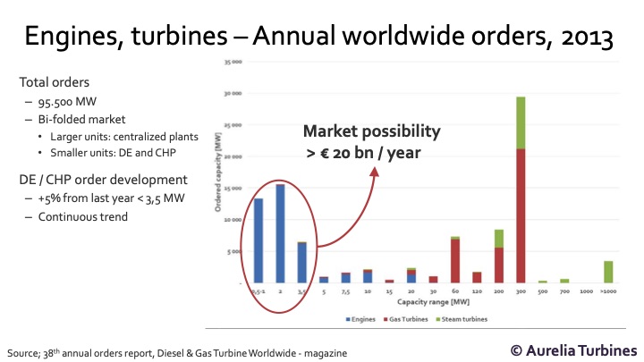Click the '120' x-axis label
The image size is (644, 362).
tap(477, 291)
